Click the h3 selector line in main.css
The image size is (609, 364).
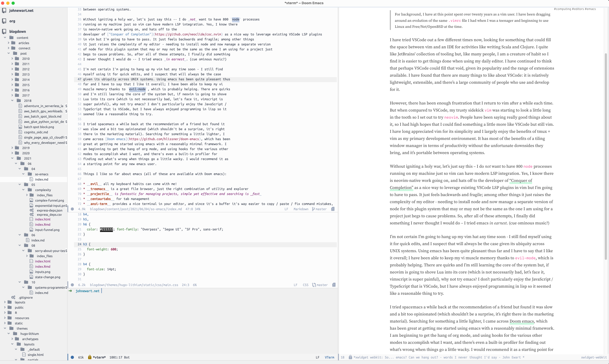click(205, 244)
